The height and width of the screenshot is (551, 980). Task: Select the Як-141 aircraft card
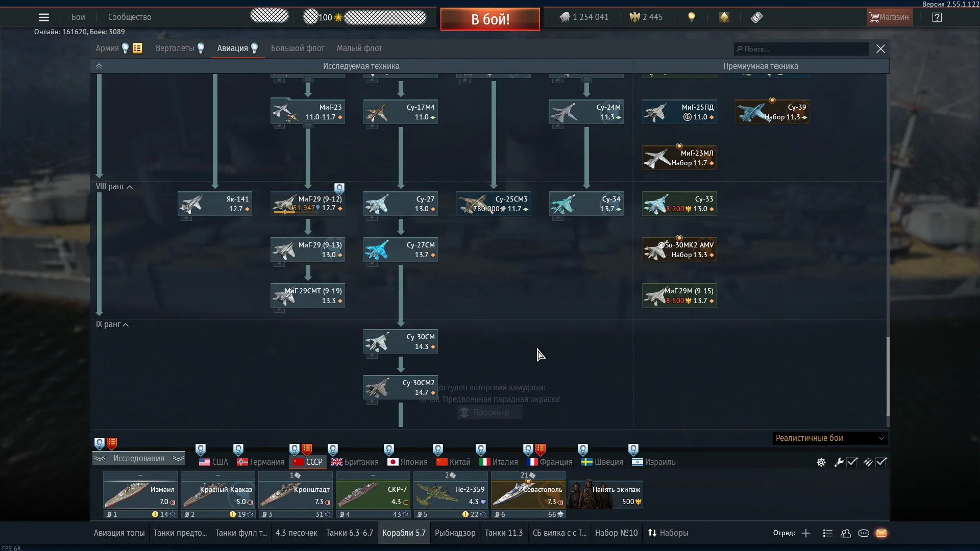point(215,204)
